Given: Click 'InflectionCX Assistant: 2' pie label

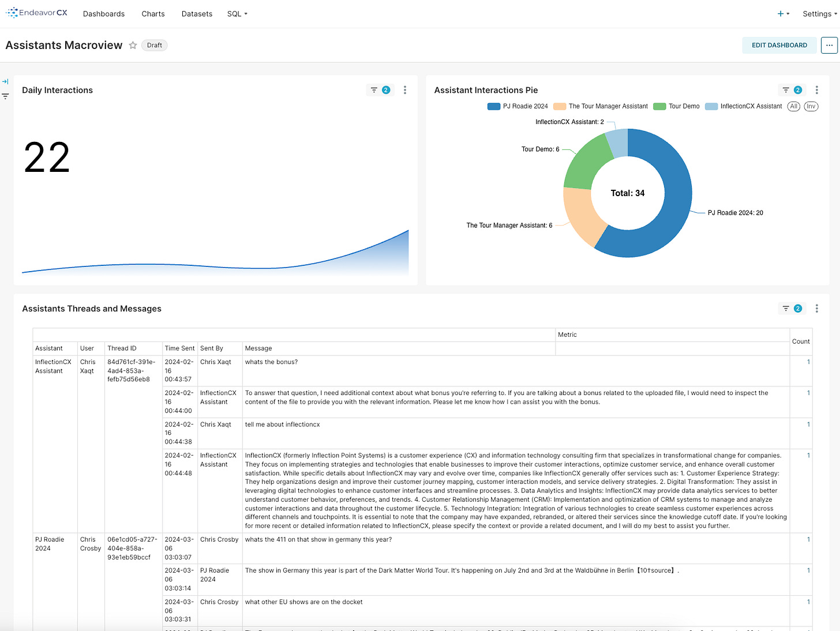Looking at the screenshot, I should coord(569,122).
